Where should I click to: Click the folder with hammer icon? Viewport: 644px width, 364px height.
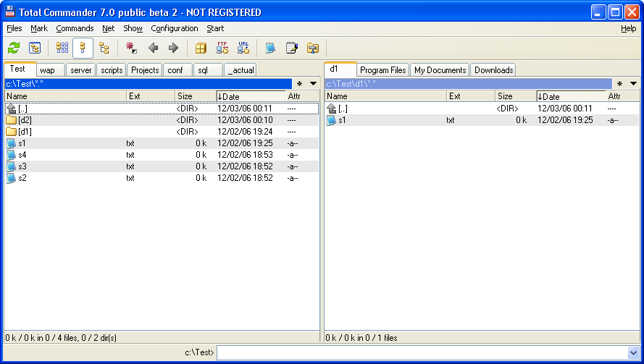click(312, 48)
